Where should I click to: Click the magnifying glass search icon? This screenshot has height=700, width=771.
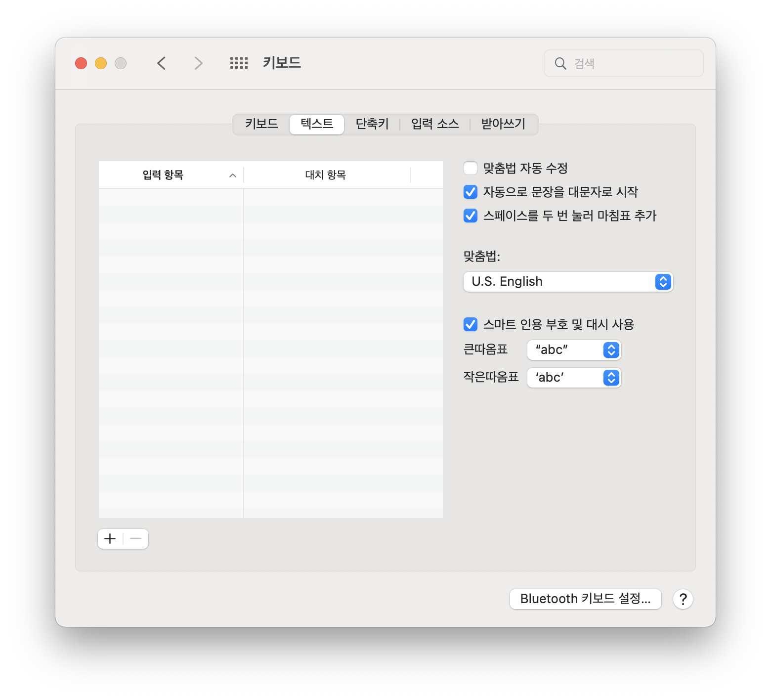tap(560, 63)
